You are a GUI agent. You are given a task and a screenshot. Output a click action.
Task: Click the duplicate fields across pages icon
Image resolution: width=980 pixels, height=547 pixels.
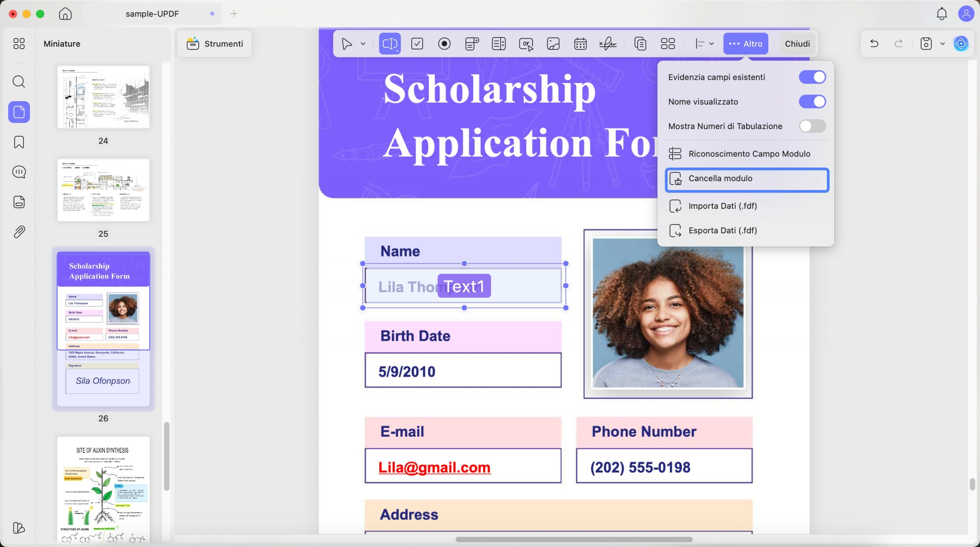(640, 44)
